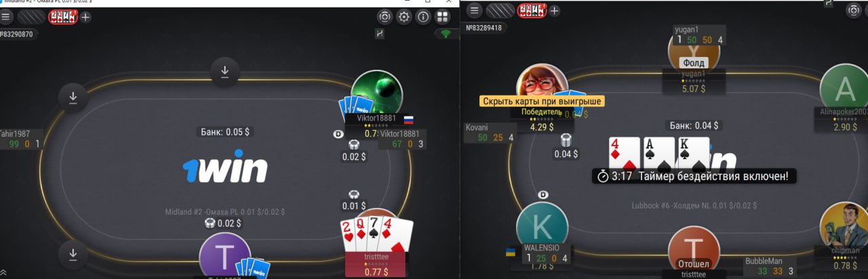Click hand number №83289418 label
Screen dimensions: 868x279
point(484,28)
